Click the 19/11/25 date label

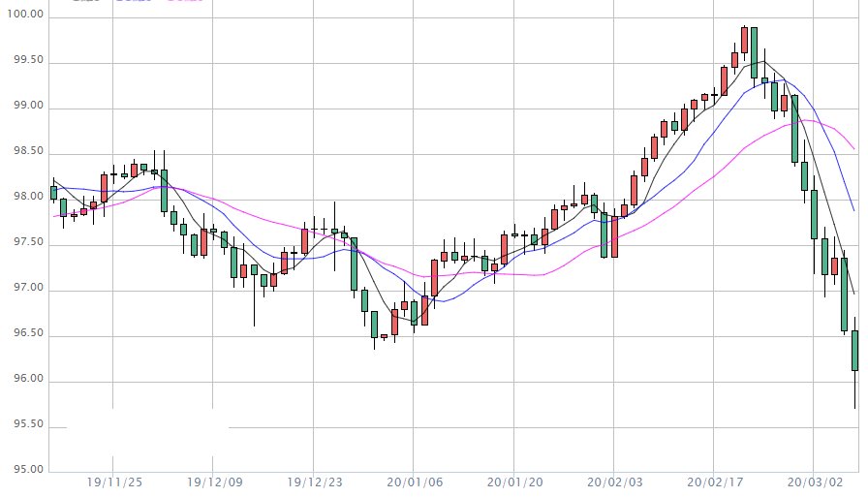point(113,481)
